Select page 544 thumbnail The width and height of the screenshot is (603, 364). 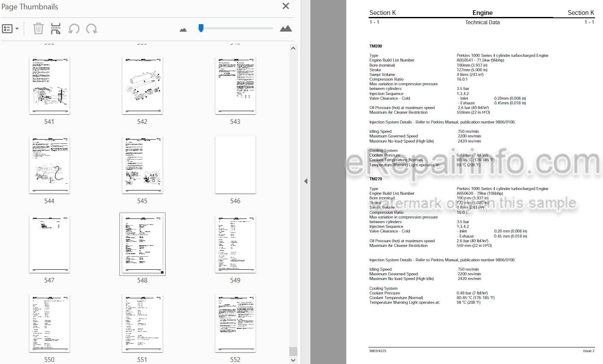coord(49,165)
